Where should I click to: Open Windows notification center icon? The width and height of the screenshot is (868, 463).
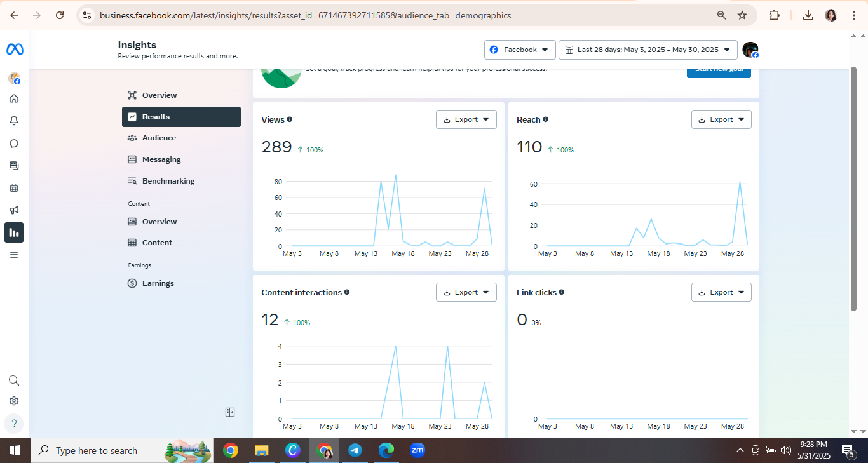point(848,451)
